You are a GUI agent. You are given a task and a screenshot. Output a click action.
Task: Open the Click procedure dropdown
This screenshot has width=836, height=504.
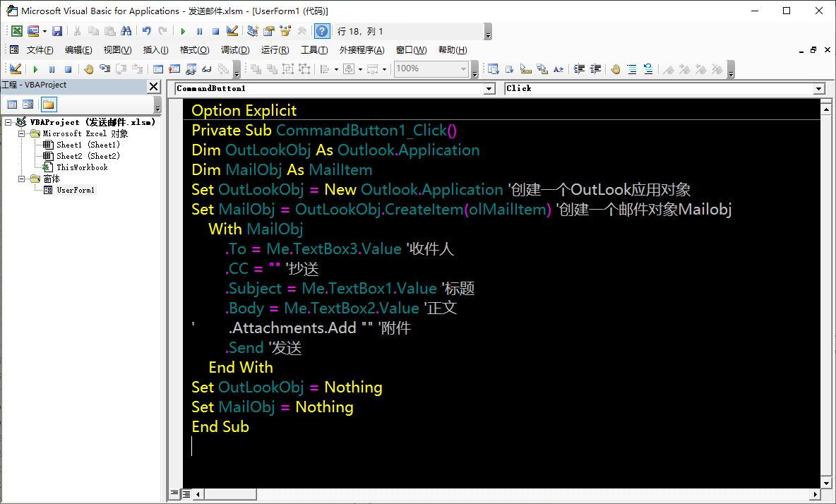tap(819, 89)
